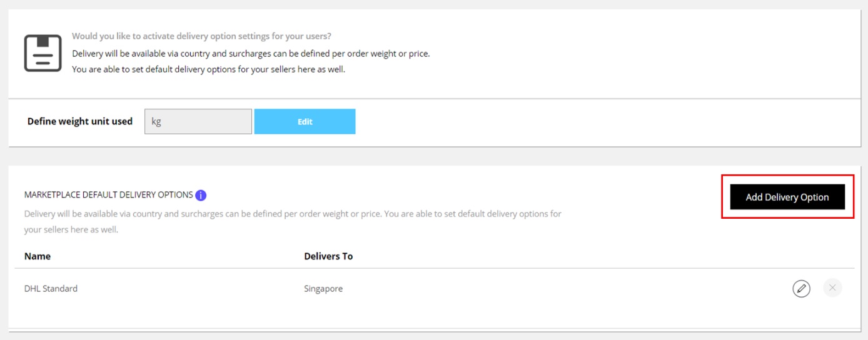Click the delivery package icon
The height and width of the screenshot is (340, 868).
point(43,53)
